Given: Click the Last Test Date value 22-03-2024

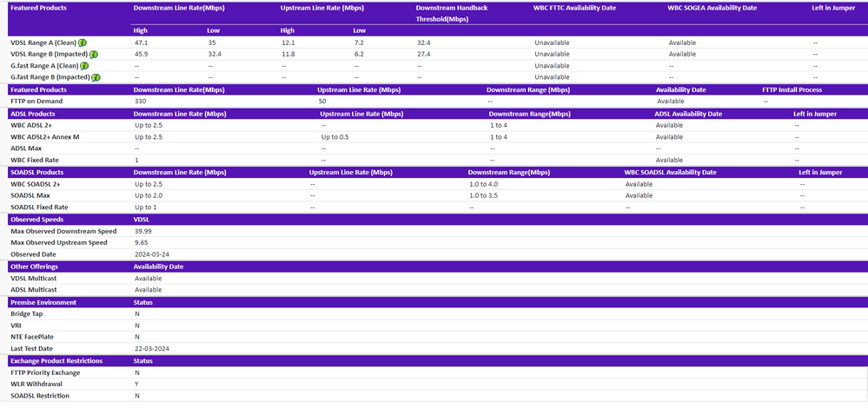Looking at the screenshot, I should [151, 348].
